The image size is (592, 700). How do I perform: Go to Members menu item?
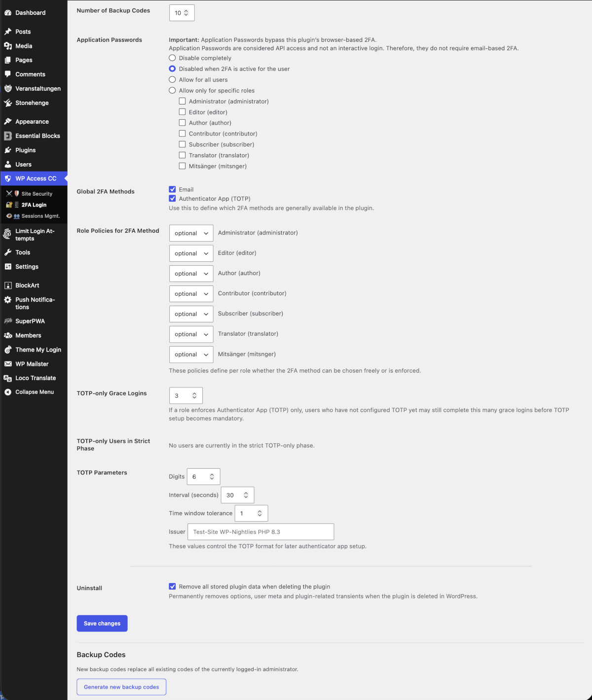click(x=34, y=335)
